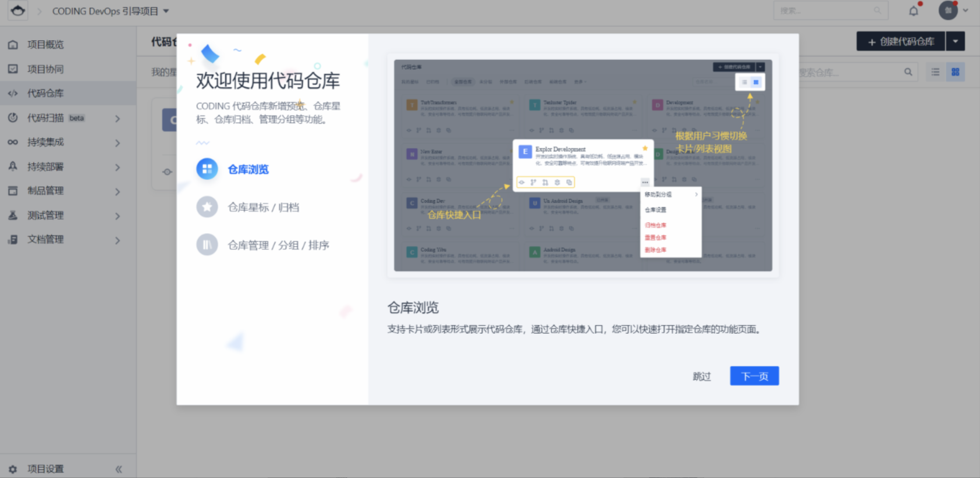This screenshot has height=478, width=980.
Task: Click the repository preview illustration image
Action: click(x=583, y=165)
